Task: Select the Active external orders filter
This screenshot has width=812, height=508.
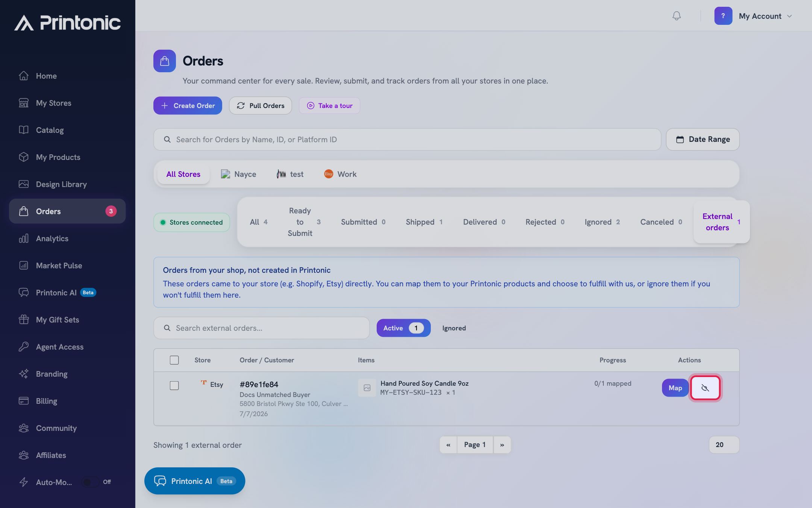Action: click(403, 328)
